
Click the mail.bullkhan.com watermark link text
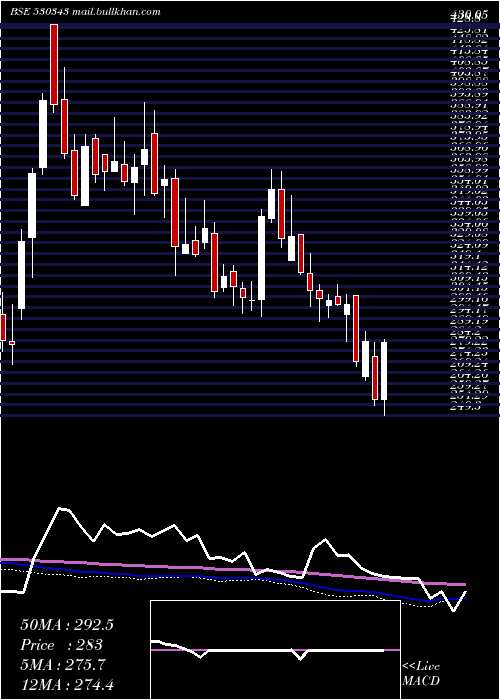(x=116, y=12)
